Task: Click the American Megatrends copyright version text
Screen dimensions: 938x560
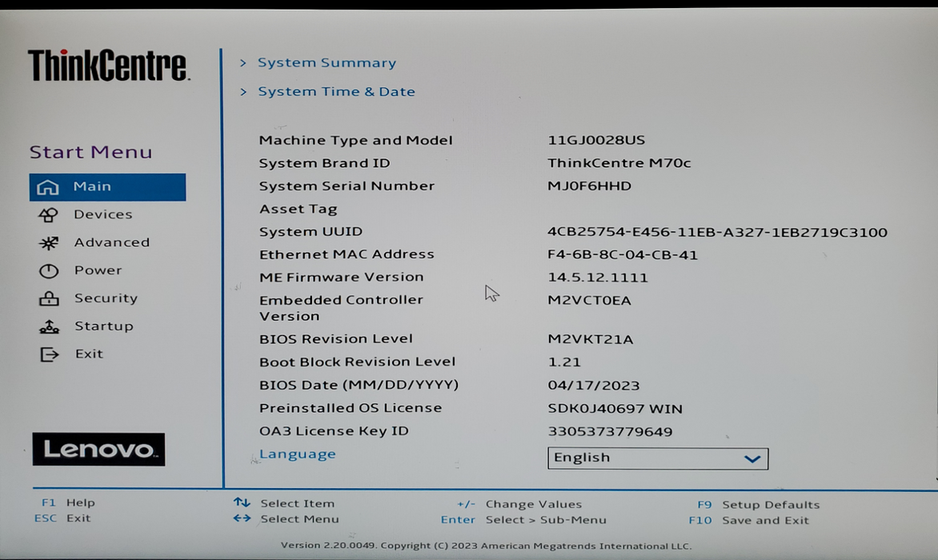Action: pyautogui.click(x=486, y=546)
